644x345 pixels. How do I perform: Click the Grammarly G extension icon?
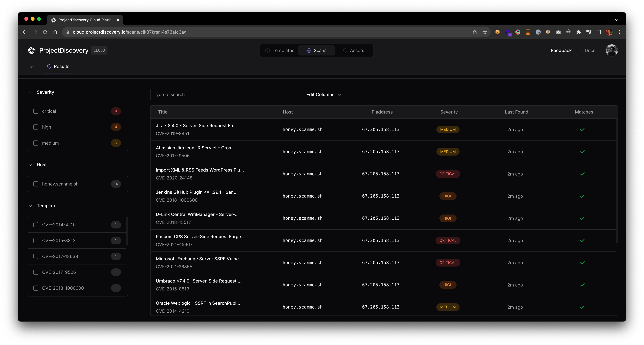pyautogui.click(x=538, y=32)
